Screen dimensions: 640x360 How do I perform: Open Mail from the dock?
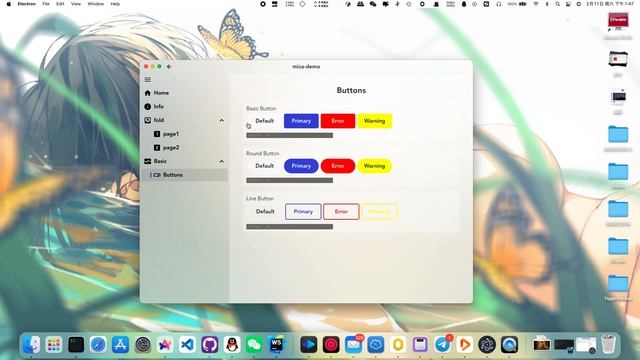coord(353,345)
